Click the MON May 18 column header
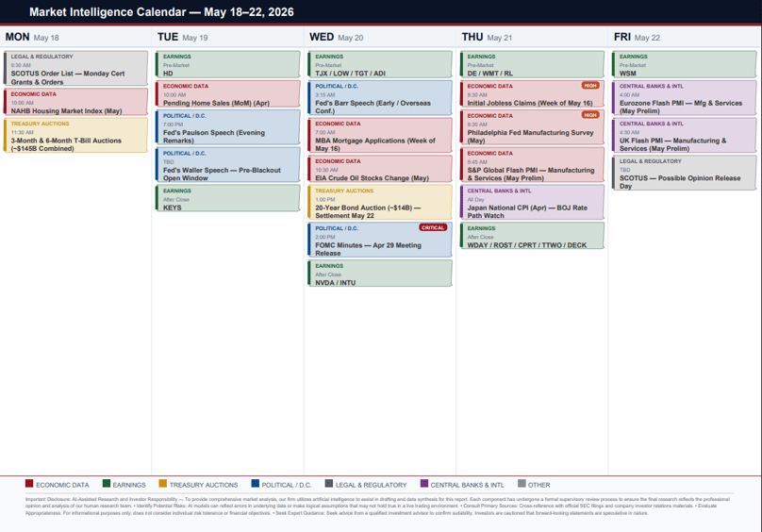This screenshot has height=532, width=762. coord(32,38)
